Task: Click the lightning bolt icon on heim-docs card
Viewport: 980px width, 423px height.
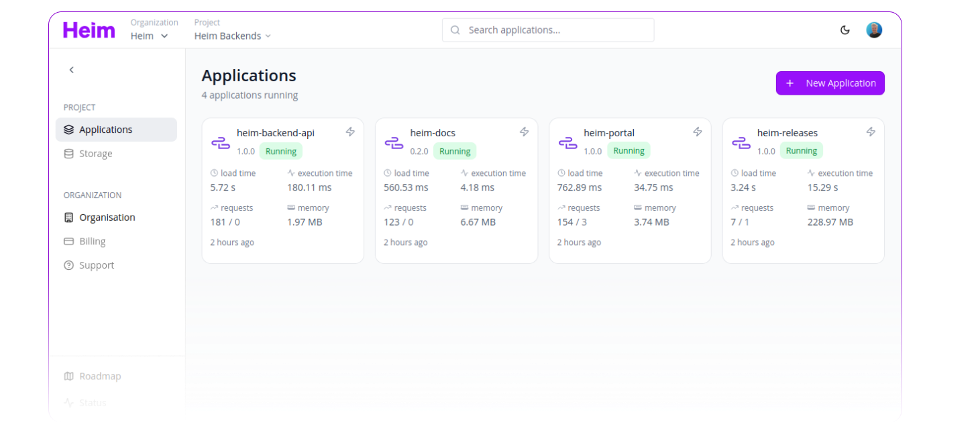Action: (524, 132)
